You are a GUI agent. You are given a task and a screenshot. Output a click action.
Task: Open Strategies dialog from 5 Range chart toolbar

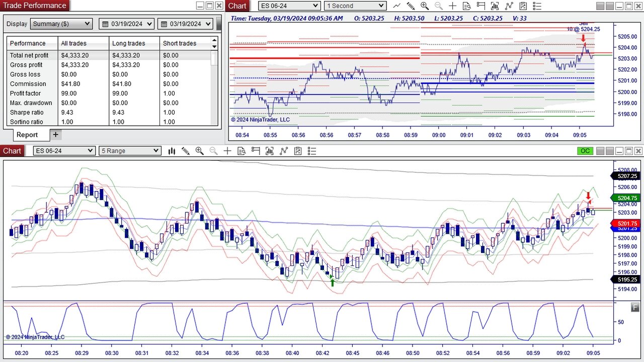284,151
